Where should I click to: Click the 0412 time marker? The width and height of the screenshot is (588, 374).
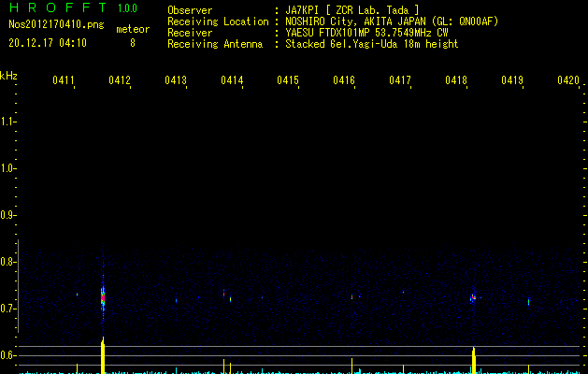click(x=119, y=81)
